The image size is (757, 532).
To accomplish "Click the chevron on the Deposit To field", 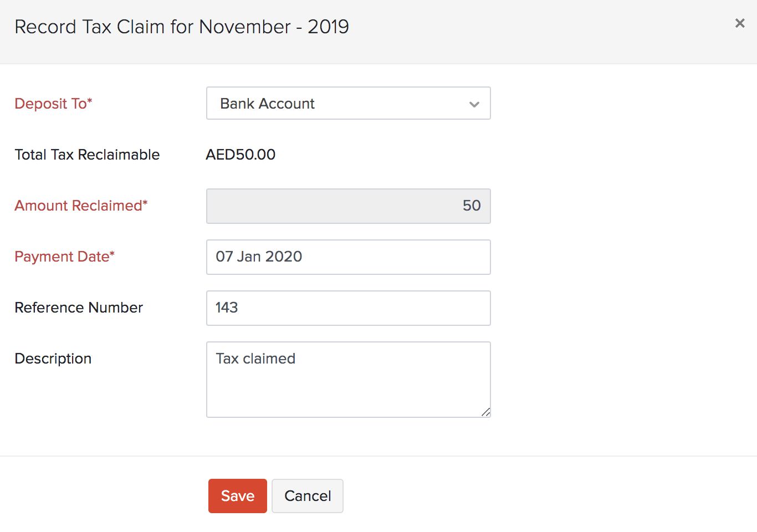I will point(474,104).
